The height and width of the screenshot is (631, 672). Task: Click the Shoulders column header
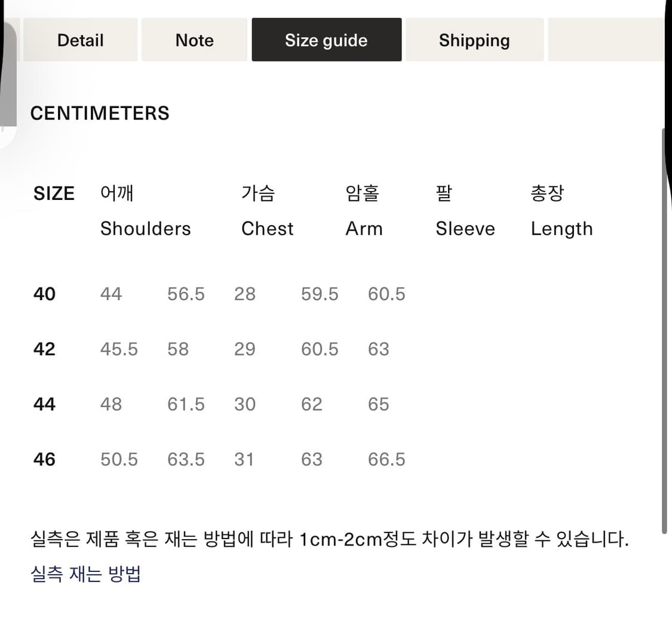tap(145, 228)
